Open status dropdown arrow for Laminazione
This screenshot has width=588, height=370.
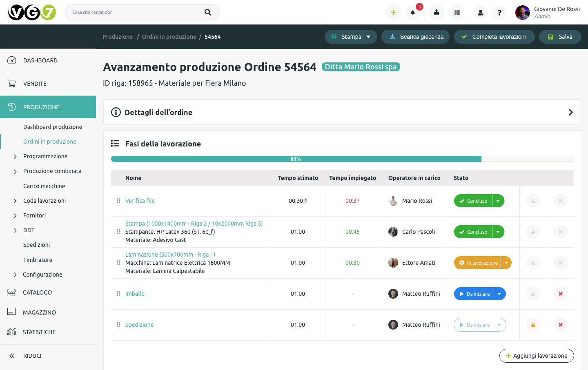pyautogui.click(x=506, y=263)
